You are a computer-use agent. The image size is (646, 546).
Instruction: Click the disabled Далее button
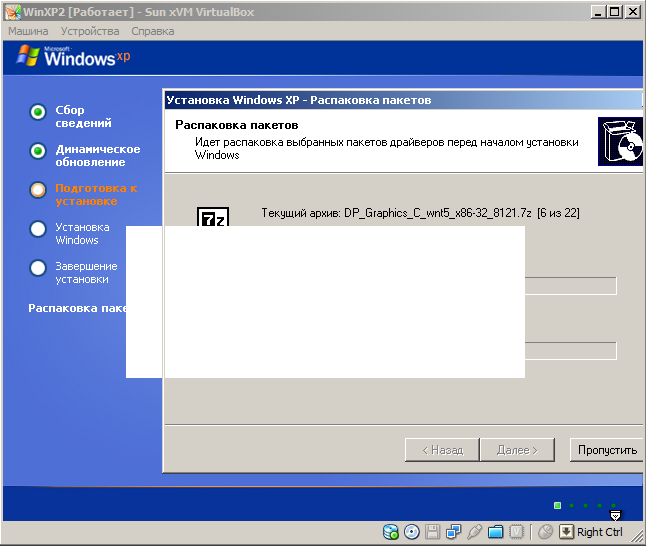[517, 450]
